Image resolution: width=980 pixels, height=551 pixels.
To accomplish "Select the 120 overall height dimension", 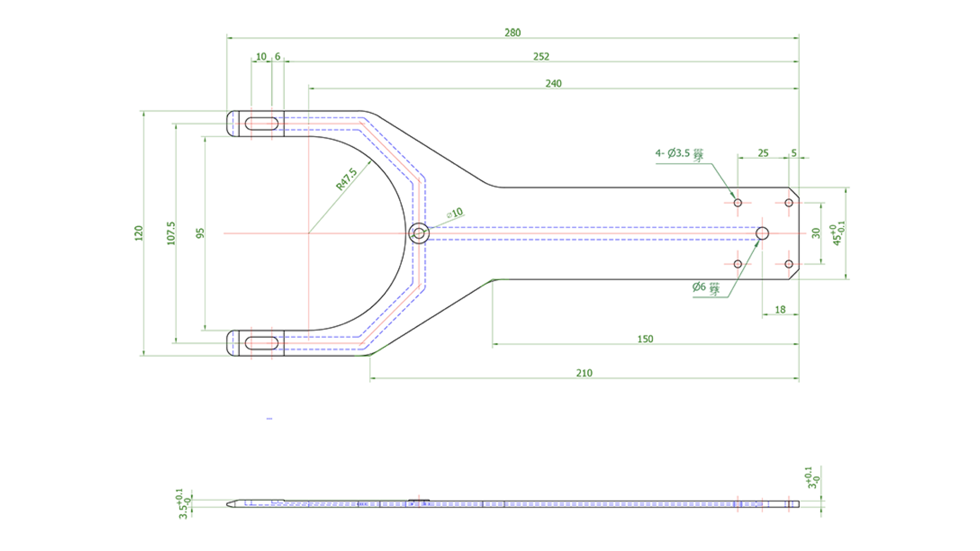I will coord(139,233).
